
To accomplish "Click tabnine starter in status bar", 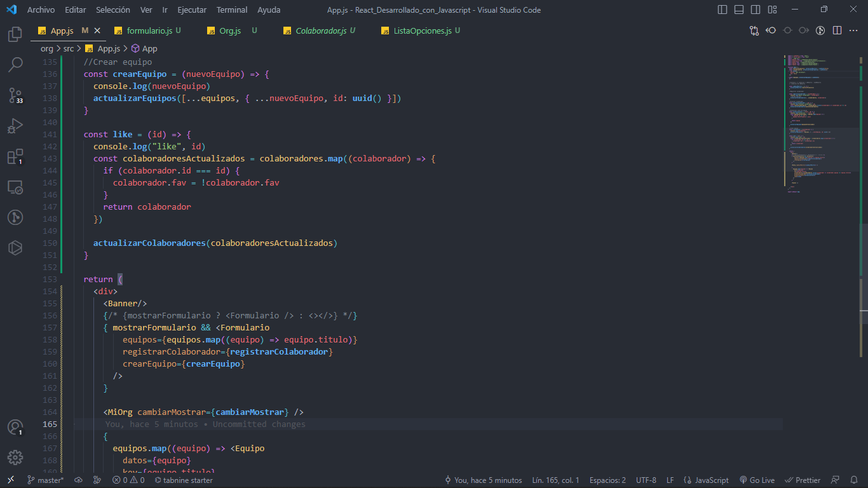I will pyautogui.click(x=184, y=480).
